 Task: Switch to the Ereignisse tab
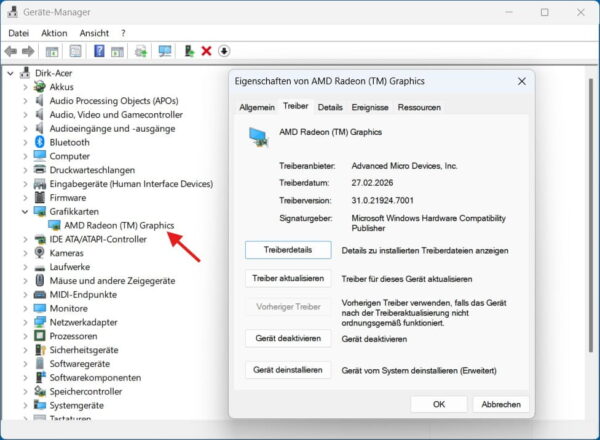point(370,108)
